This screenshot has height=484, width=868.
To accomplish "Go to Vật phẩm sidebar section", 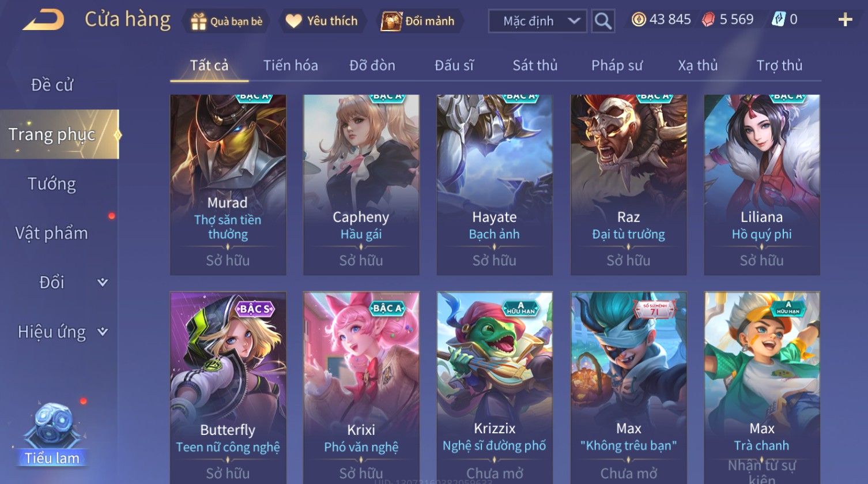I will [x=52, y=233].
